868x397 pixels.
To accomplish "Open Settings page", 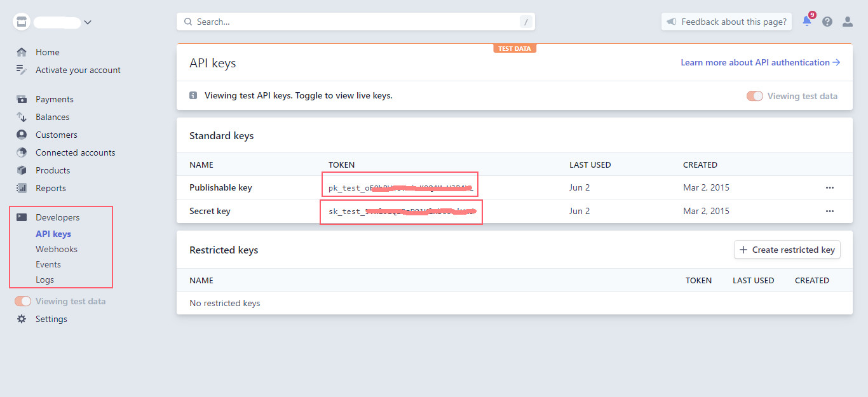I will tap(51, 319).
